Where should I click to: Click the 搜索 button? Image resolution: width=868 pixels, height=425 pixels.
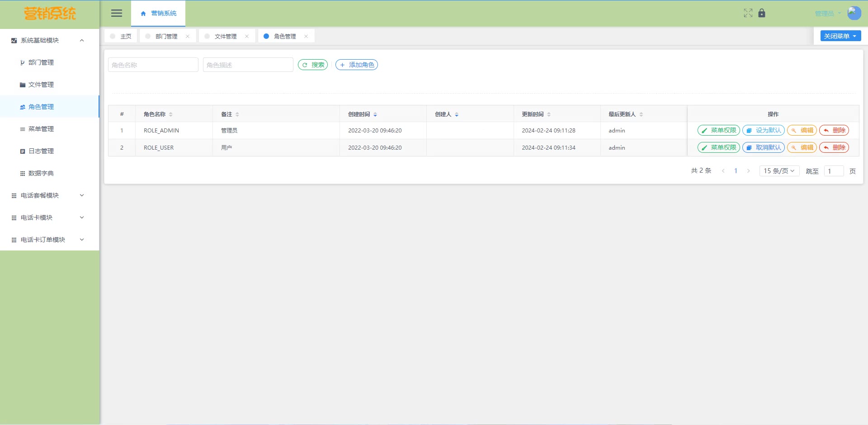tap(313, 65)
